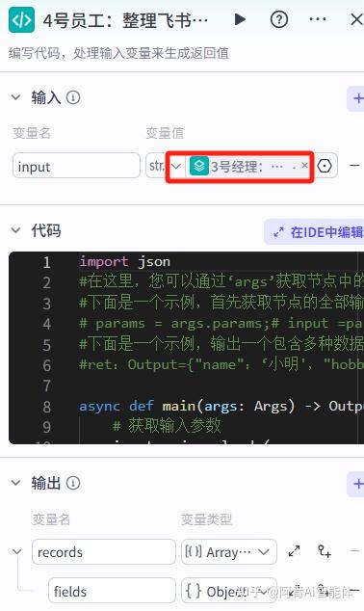364x611 pixels.
Task: Remove the input variable row
Action: pos(354,166)
